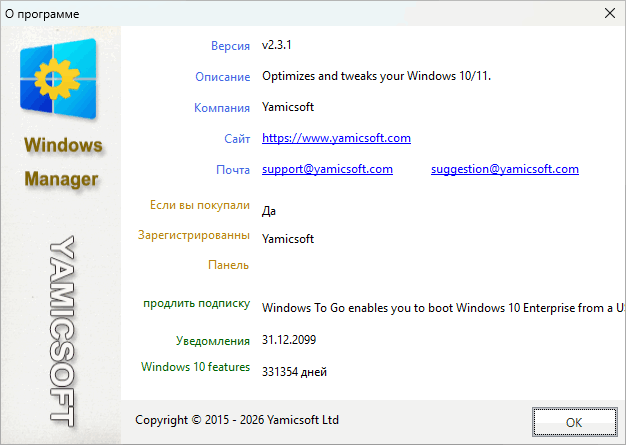Viewport: 626px width, 445px height.
Task: Close the О программе dialog
Action: (610, 13)
